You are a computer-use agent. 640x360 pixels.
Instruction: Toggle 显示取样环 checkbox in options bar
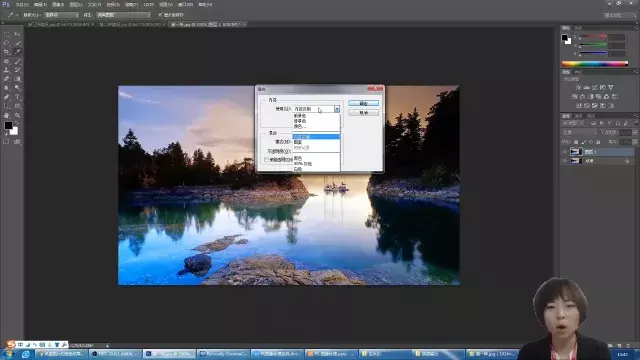click(160, 15)
